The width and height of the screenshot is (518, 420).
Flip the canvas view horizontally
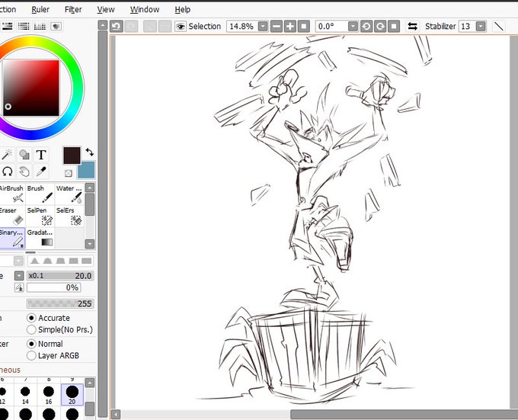pos(412,27)
